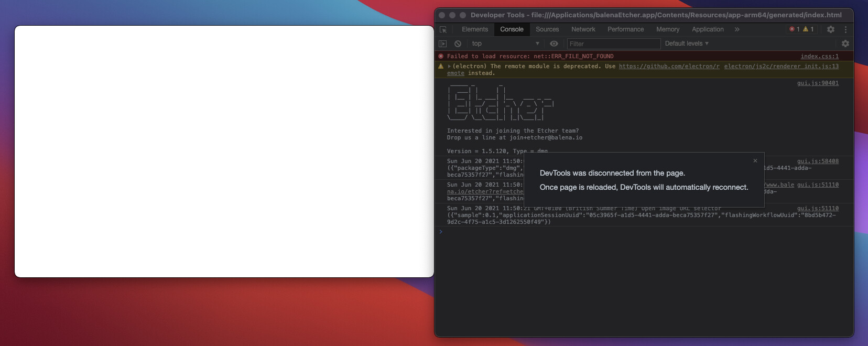
Task: Expand the electron deprecation warning triangle
Action: coord(449,66)
